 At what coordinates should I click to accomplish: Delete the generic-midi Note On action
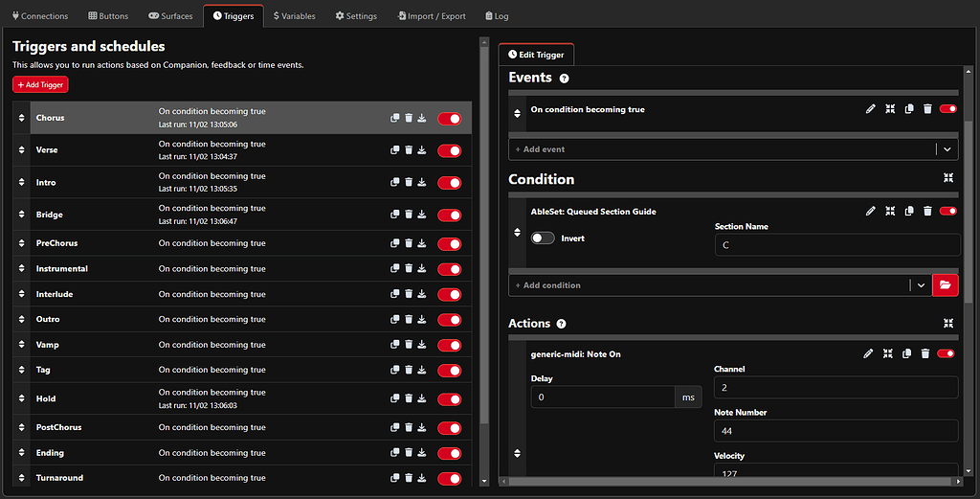pos(925,353)
